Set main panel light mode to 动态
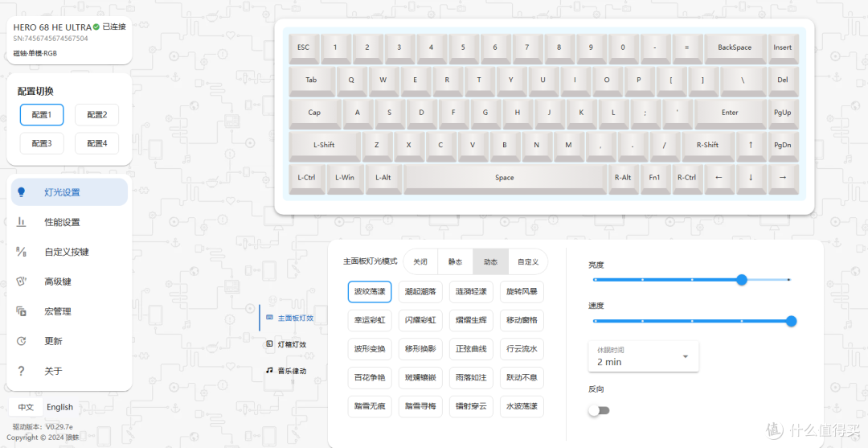868x448 pixels. pos(490,261)
